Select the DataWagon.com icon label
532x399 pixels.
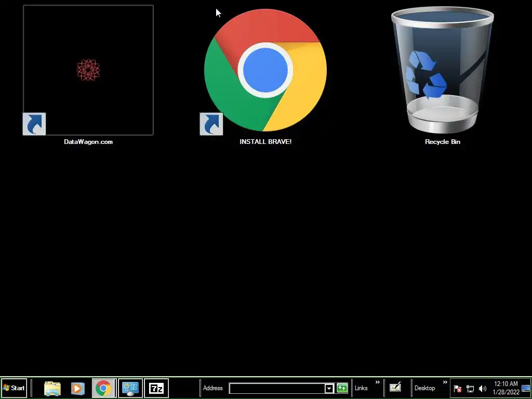point(88,142)
